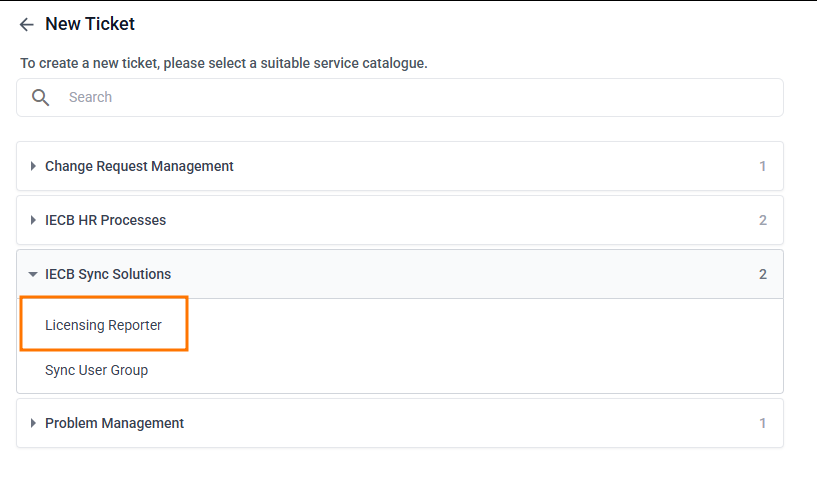Expand Problem Management with its triangle

click(x=33, y=424)
